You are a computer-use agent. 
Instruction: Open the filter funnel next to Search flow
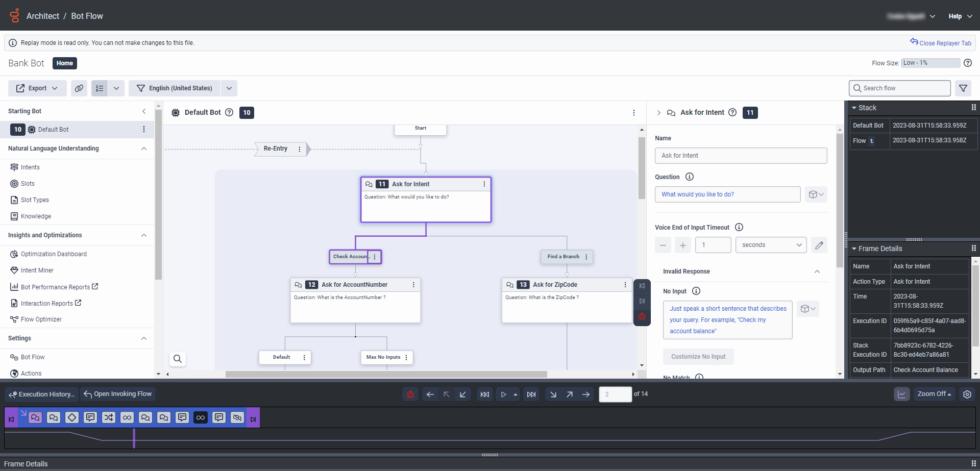click(x=963, y=88)
